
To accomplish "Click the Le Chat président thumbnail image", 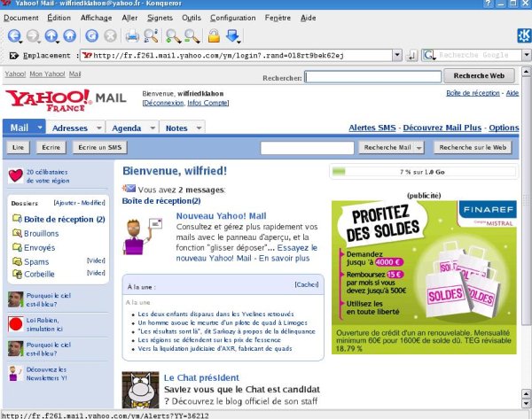I will coord(140,390).
